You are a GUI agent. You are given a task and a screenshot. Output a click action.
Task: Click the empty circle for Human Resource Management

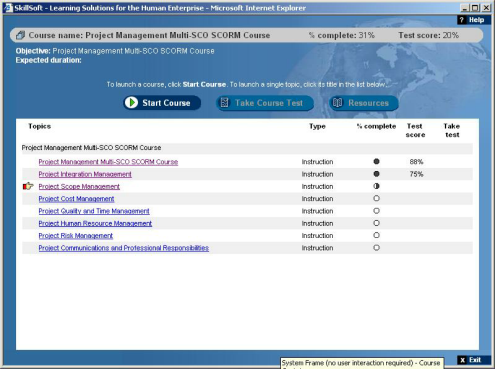[x=376, y=223]
